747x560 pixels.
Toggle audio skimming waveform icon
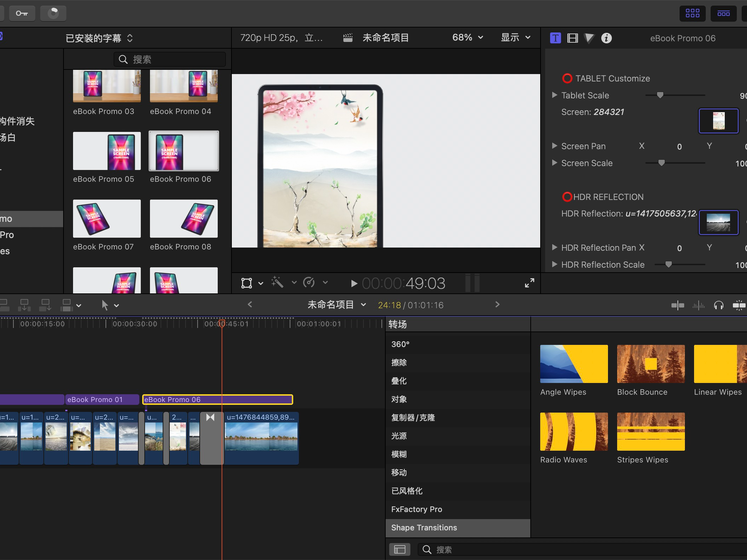[x=698, y=305]
